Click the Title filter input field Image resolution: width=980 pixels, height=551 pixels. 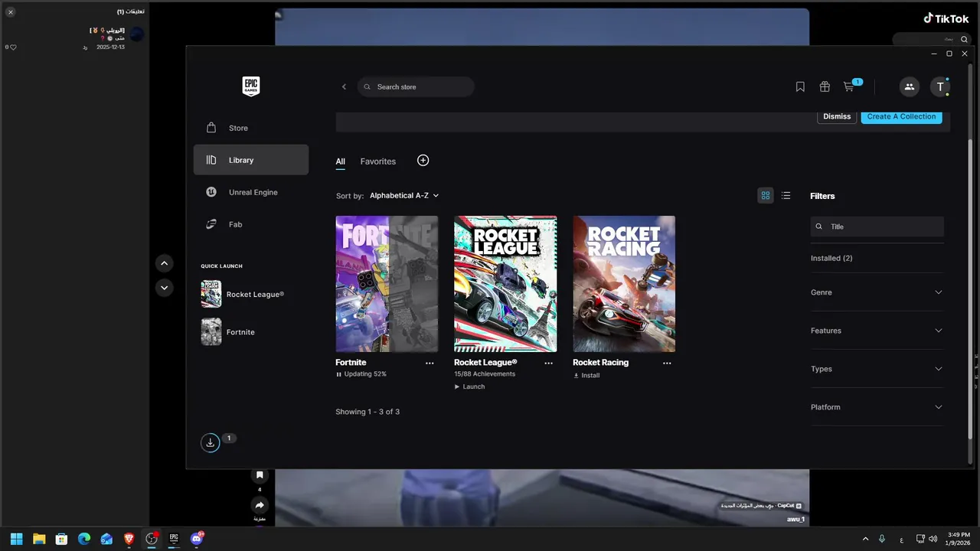[877, 227]
